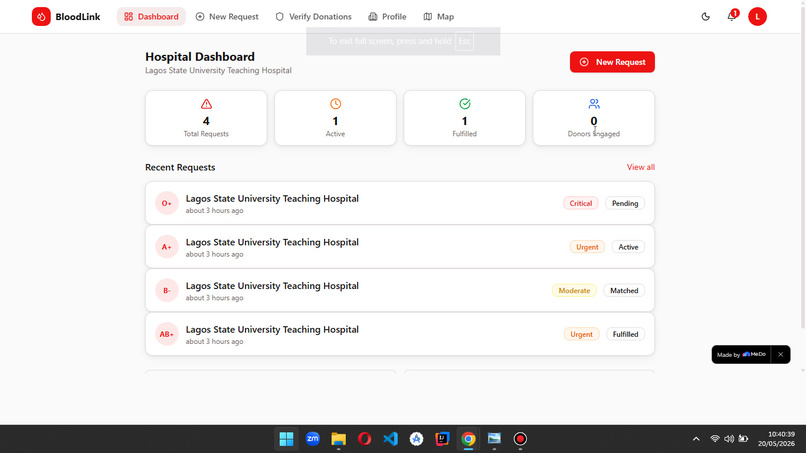This screenshot has width=806, height=453.
Task: Open Opera browser from the taskbar
Action: [x=364, y=439]
